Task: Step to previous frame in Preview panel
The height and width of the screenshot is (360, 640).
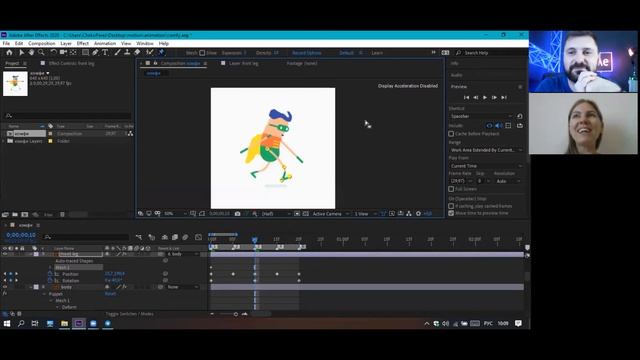Action: click(476, 98)
